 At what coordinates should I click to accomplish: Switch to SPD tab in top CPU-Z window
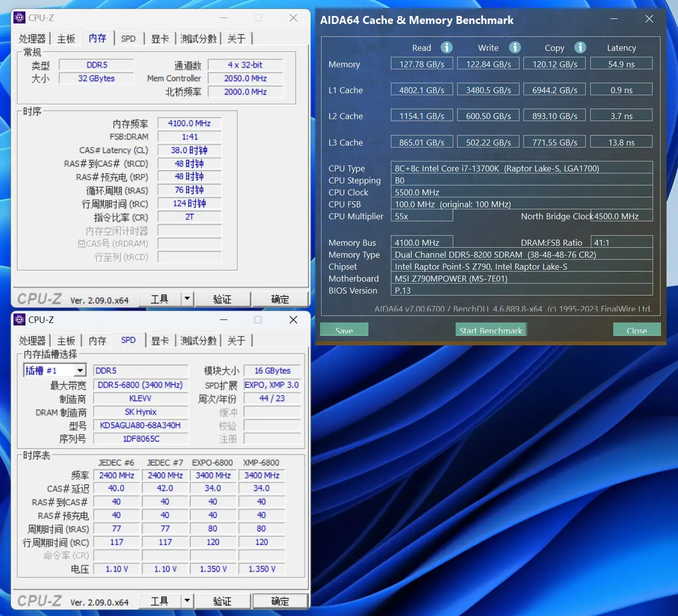(128, 39)
